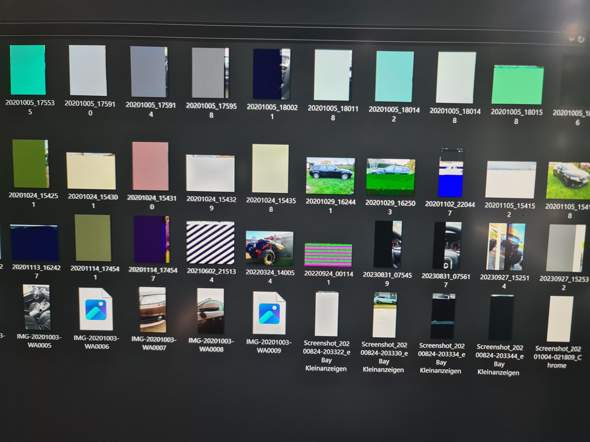The image size is (590, 442).
Task: Select the black car photo 20201029_162441
Action: (330, 176)
